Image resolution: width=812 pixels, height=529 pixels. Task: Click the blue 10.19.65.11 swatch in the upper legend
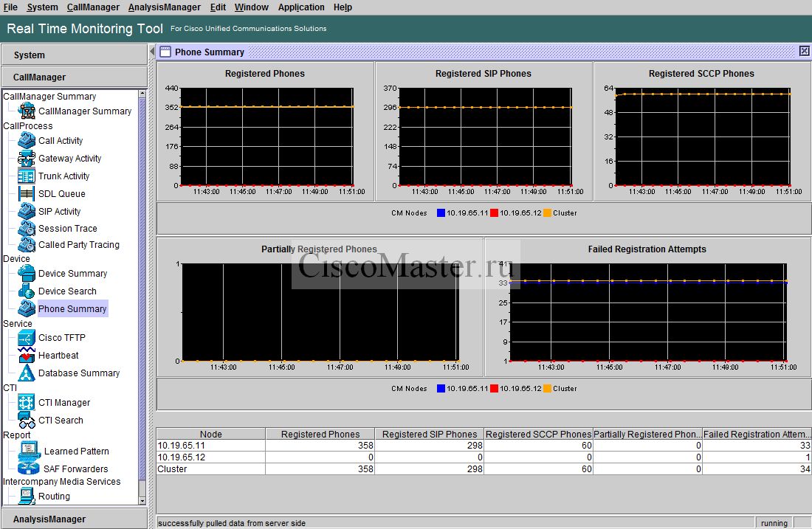click(441, 212)
